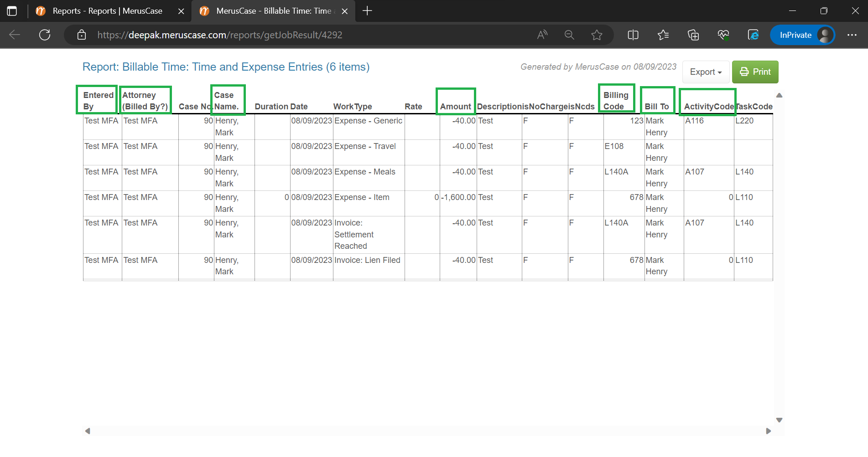Screen dimensions: 868x457
Task: Click the table's up scroll arrow
Action: (x=779, y=95)
